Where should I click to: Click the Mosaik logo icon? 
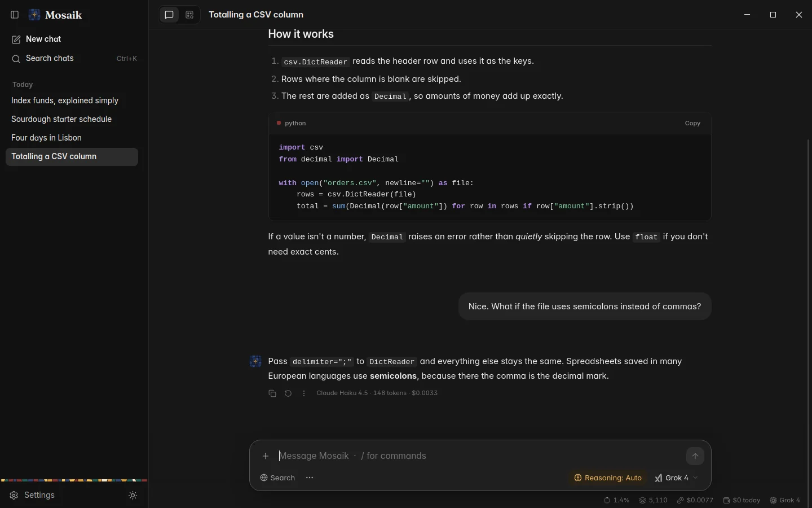tap(34, 15)
